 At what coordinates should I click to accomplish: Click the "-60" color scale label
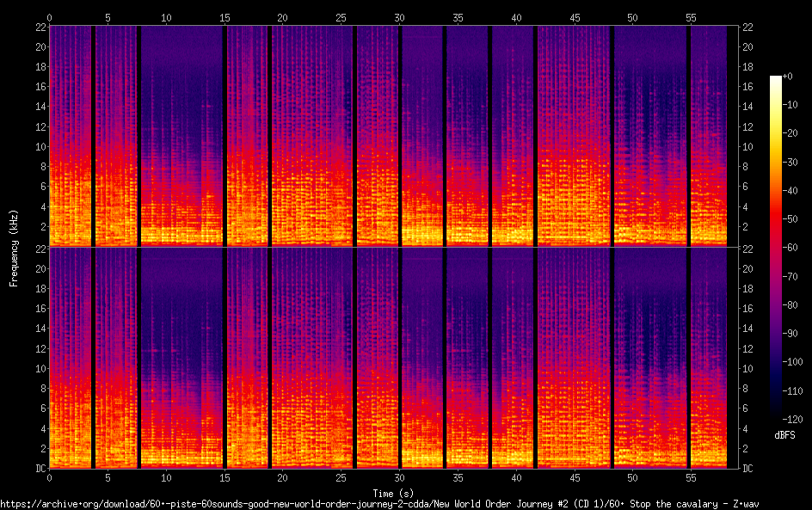tap(790, 248)
